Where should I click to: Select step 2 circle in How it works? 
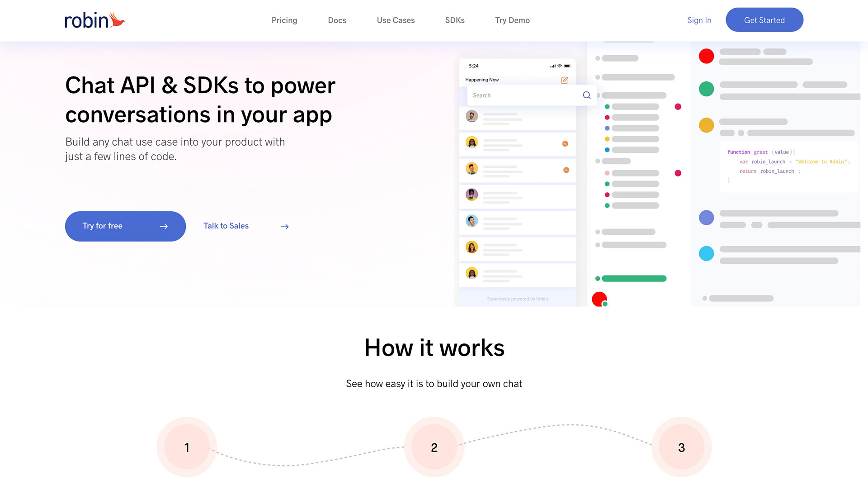(434, 447)
